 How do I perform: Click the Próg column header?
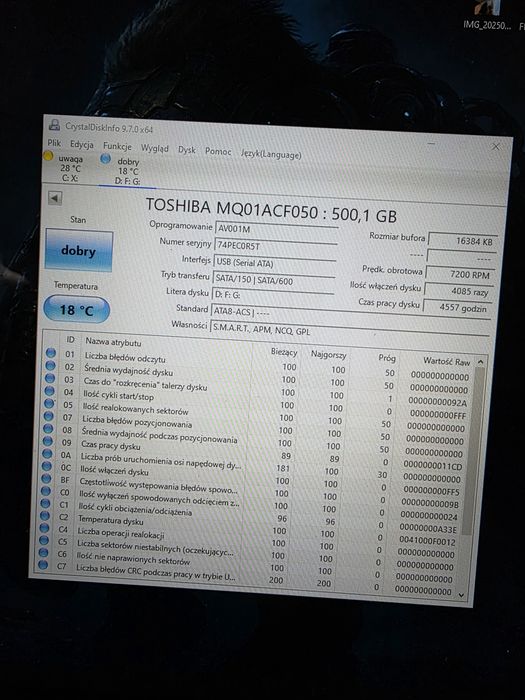pos(387,358)
